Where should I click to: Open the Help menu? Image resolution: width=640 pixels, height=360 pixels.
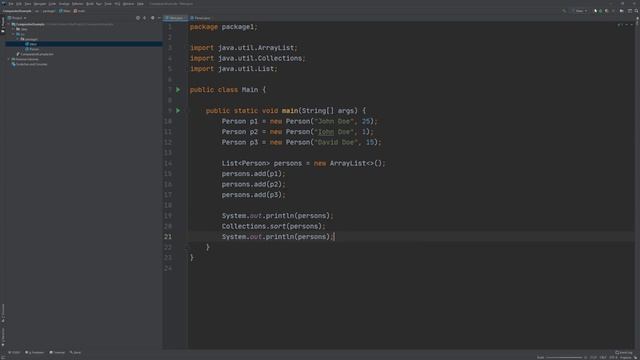(140, 4)
